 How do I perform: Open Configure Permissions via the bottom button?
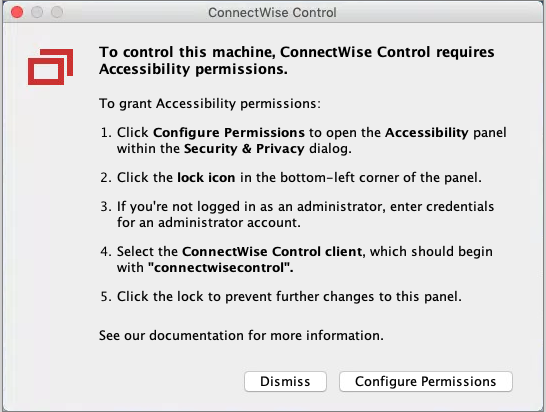click(x=426, y=381)
